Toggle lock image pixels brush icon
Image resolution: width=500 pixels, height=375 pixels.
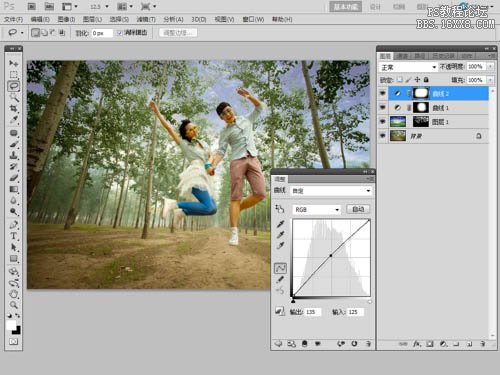click(x=408, y=80)
